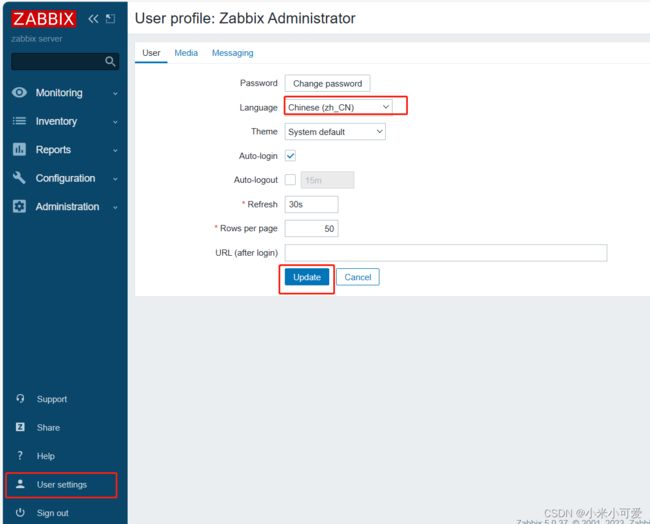Image resolution: width=650 pixels, height=524 pixels.
Task: Click the disabled Auto-logout 15m field
Action: click(327, 180)
